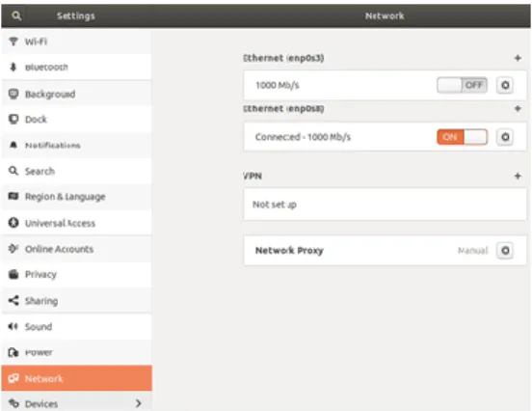Click the Wi-Fi signal icon in sidebar
This screenshot has width=532, height=411.
pos(13,41)
